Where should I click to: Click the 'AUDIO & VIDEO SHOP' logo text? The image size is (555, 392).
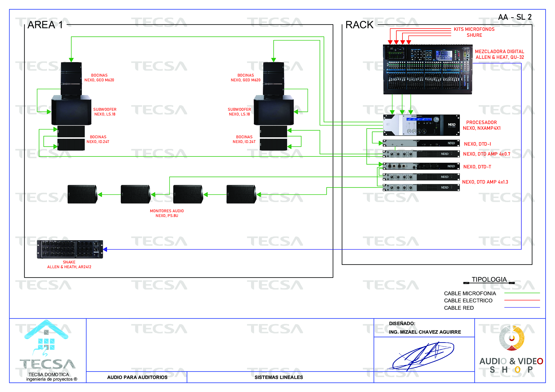coord(511,365)
